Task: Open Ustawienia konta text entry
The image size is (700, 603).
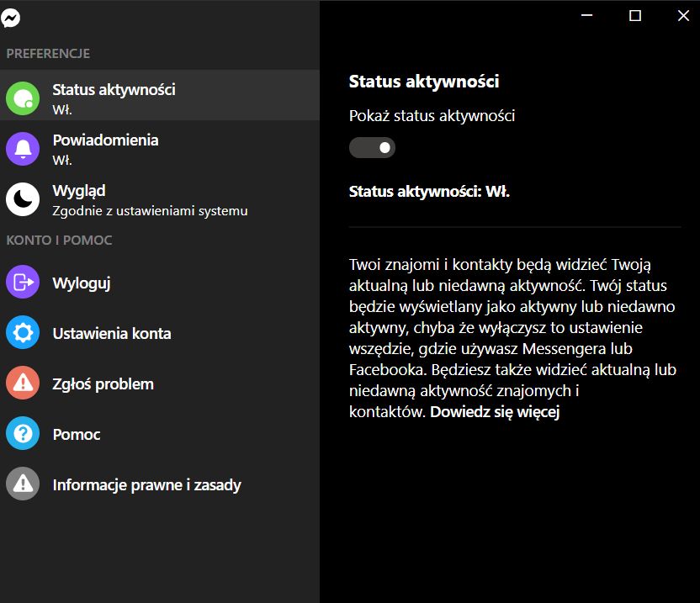Action: pos(112,334)
